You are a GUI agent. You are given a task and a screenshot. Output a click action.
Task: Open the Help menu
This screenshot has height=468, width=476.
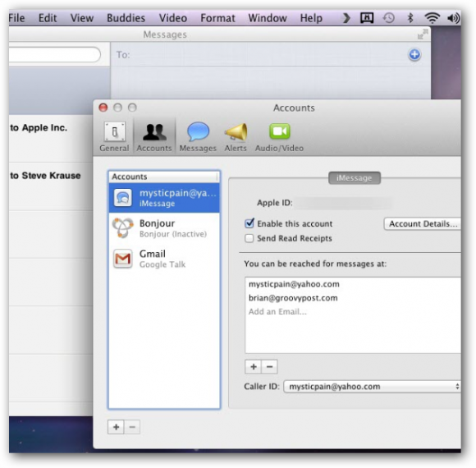pyautogui.click(x=311, y=18)
